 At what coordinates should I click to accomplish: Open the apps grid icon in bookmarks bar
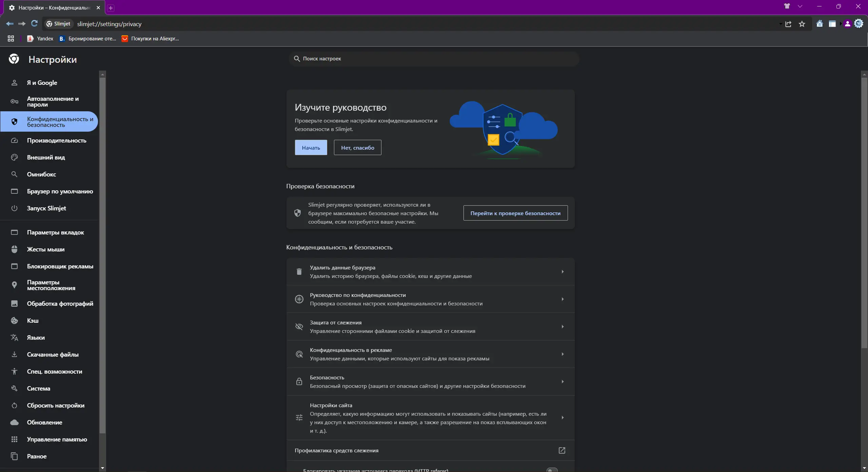11,39
